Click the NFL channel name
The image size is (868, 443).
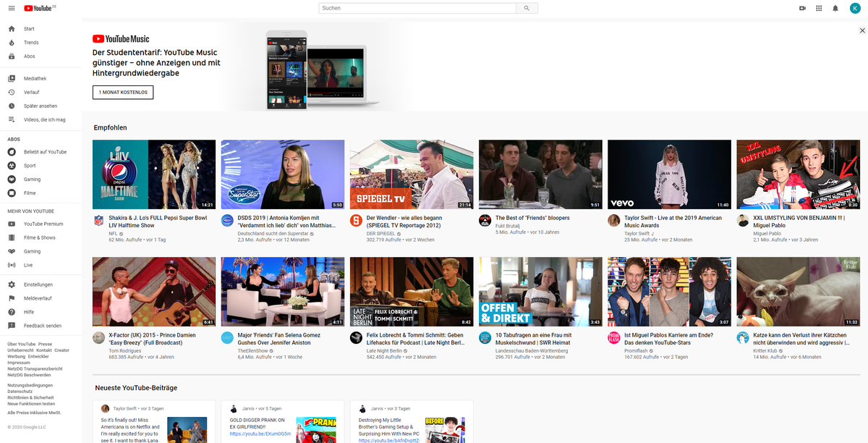point(113,234)
